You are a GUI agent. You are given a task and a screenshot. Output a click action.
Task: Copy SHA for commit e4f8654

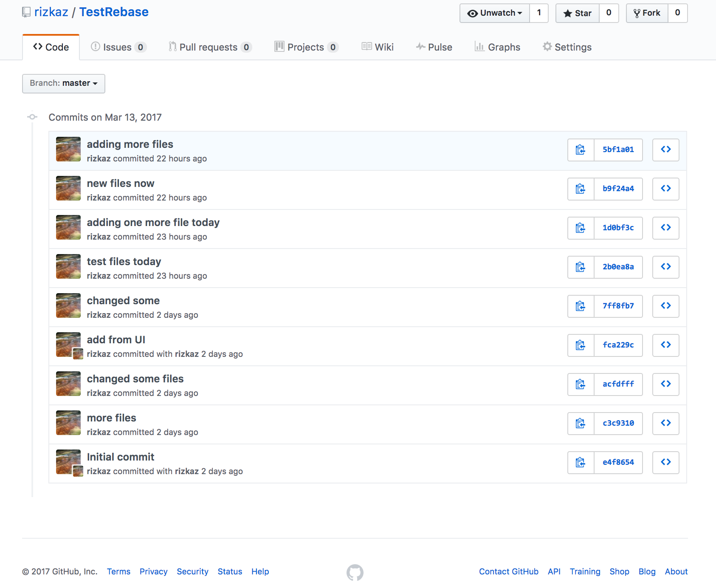(581, 463)
